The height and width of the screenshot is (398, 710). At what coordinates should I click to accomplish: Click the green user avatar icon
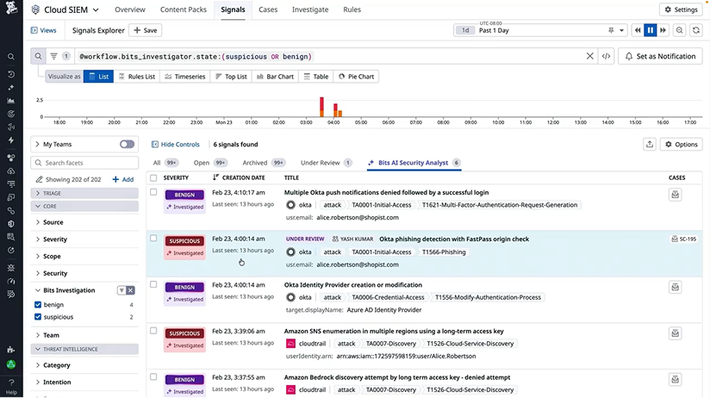click(x=11, y=364)
